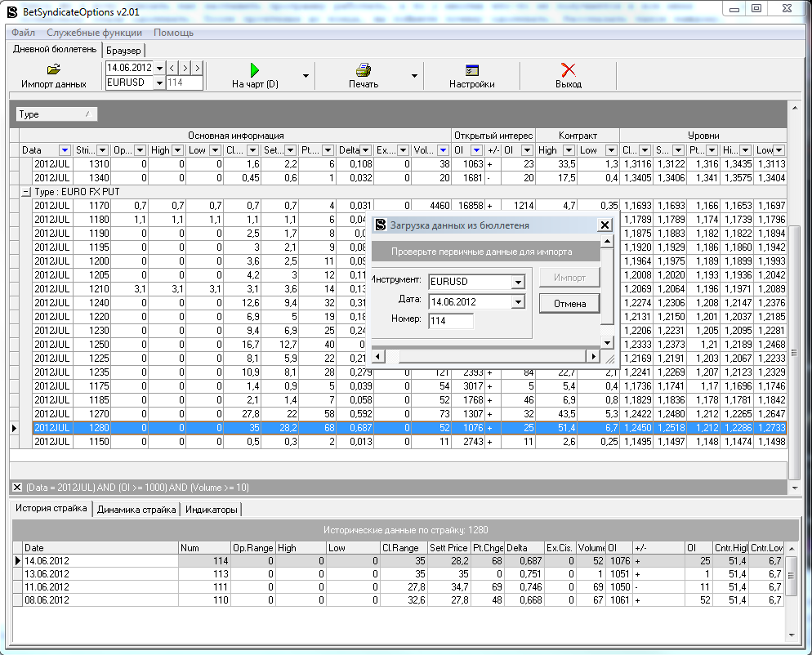The height and width of the screenshot is (655, 812).
Task: Close the import dialog with X
Action: tap(605, 225)
